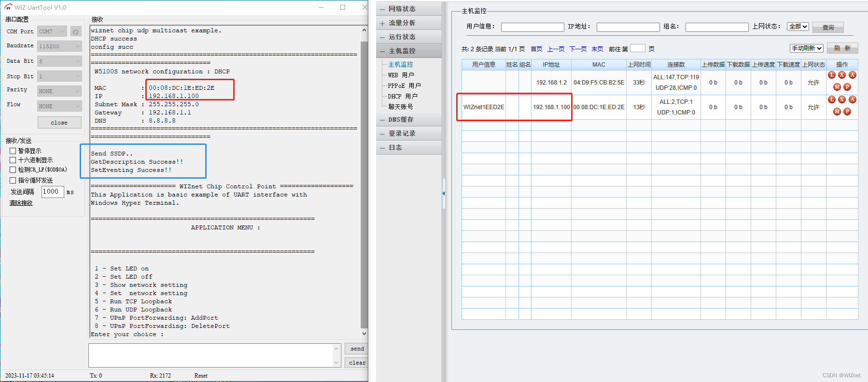This screenshot has width=868, height=382.
Task: Click Reset in the status bar
Action: coord(201,375)
